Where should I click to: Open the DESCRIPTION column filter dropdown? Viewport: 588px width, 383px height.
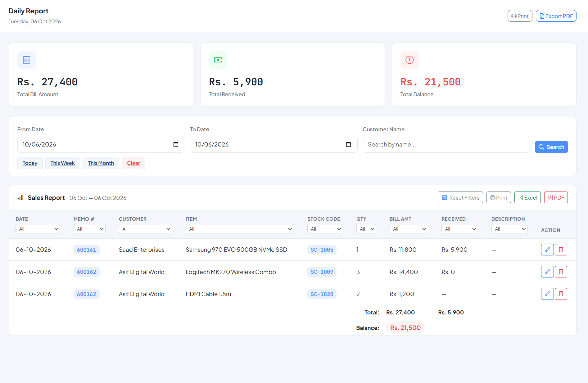coord(509,229)
